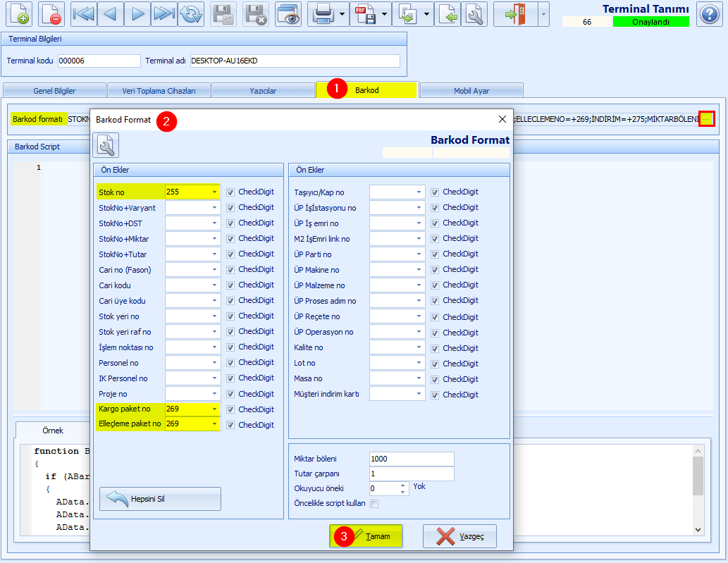
Task: Click the Hepsini Sil button
Action: click(x=160, y=499)
